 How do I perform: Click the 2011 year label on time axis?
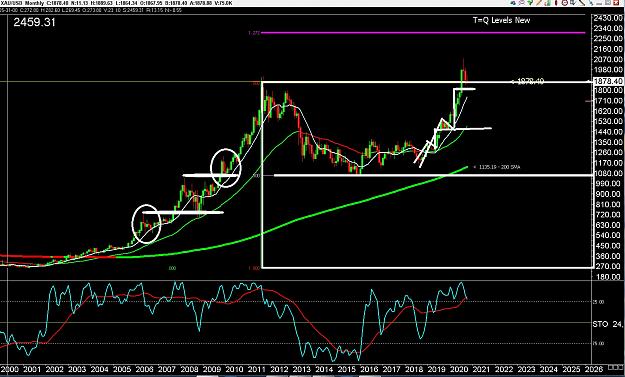257,369
